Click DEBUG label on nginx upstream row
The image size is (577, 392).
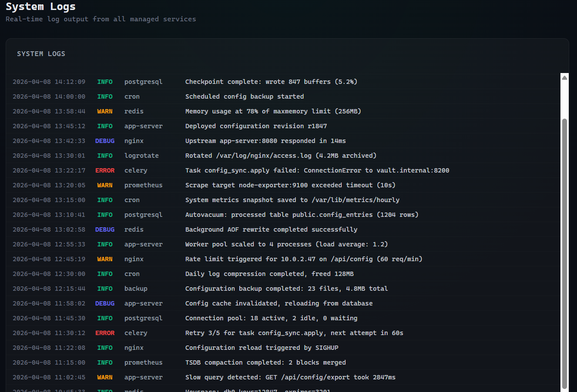pos(105,141)
